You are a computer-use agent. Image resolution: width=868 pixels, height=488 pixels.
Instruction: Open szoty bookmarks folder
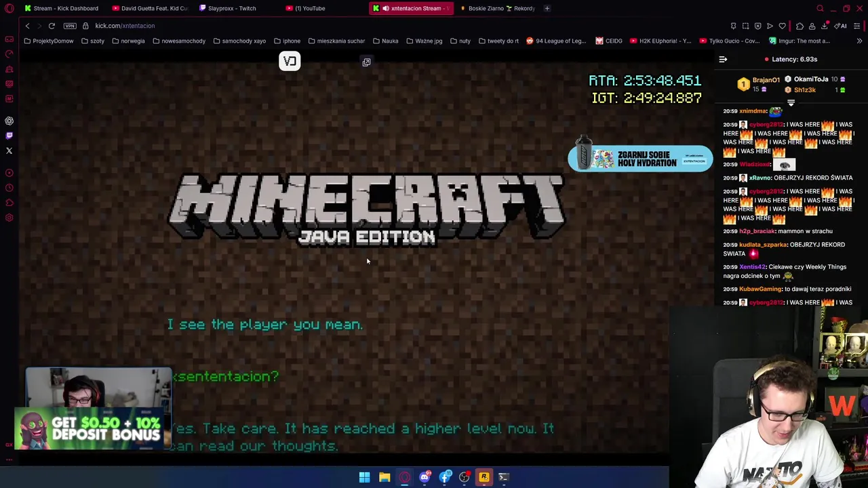[x=93, y=41]
